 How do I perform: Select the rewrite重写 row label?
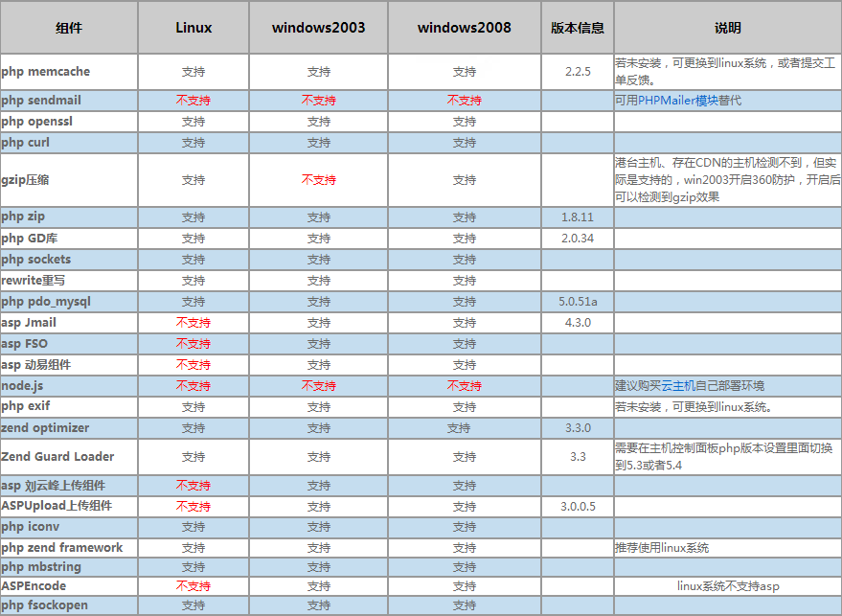pos(33,281)
